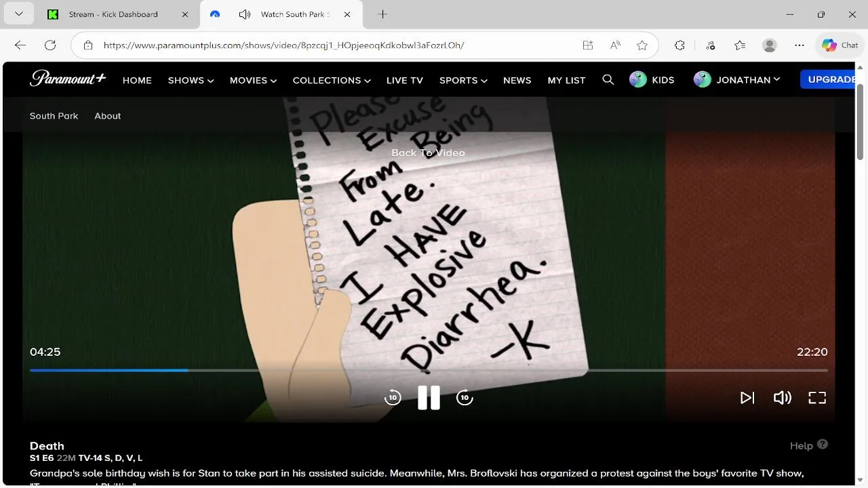The width and height of the screenshot is (868, 488).
Task: Open browser profile account icon
Action: 769,45
